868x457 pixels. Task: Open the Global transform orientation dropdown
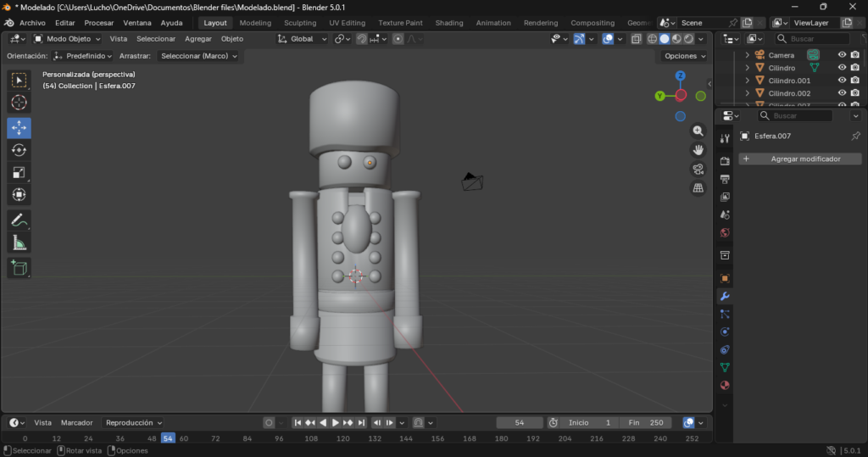(x=303, y=39)
